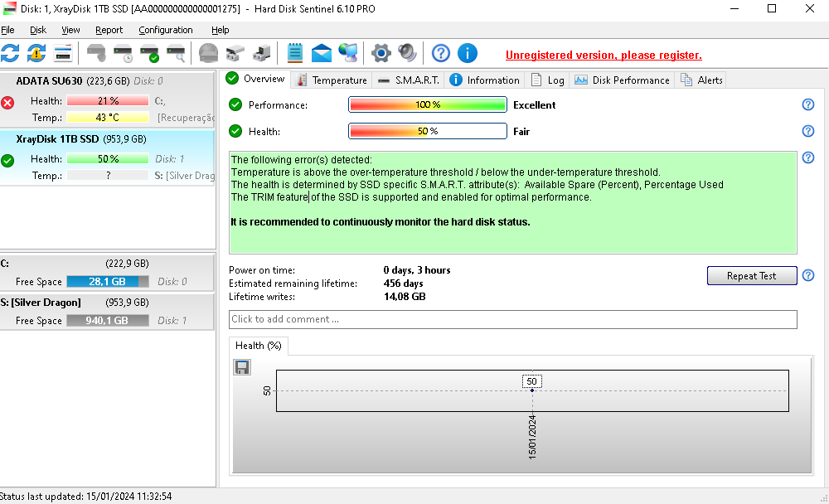Viewport: 829px width, 504px height.
Task: Switch to the Disk Performance tab
Action: 622,80
